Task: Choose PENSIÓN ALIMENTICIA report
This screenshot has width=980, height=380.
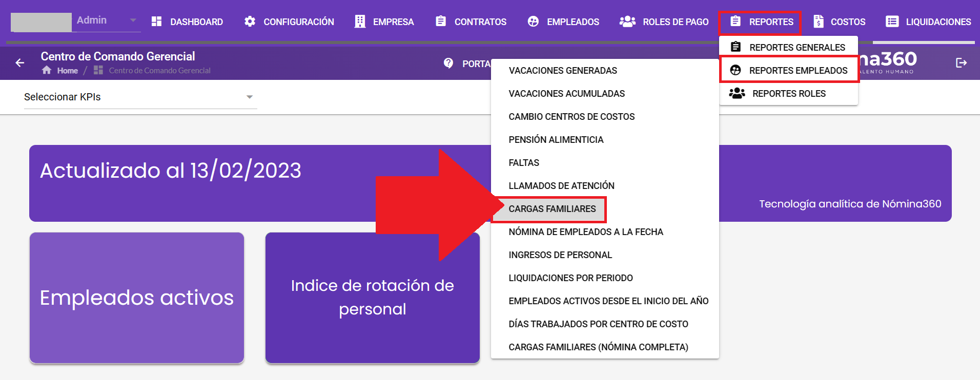Action: click(x=605, y=140)
